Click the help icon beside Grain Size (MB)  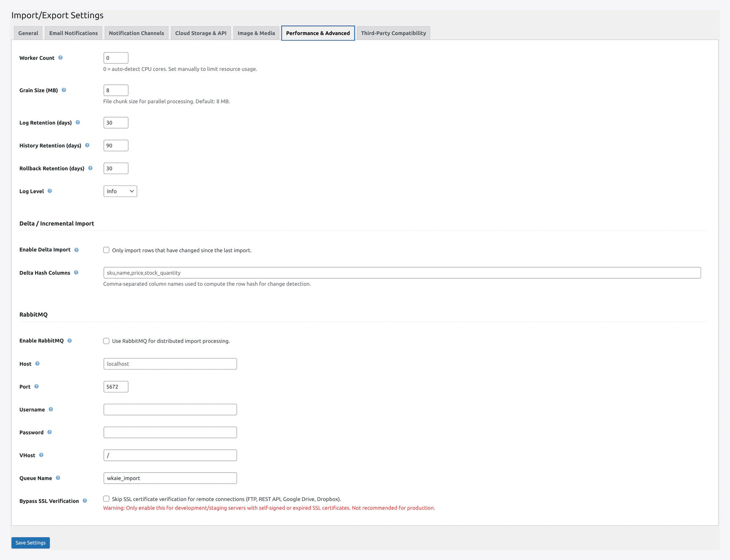tap(64, 90)
